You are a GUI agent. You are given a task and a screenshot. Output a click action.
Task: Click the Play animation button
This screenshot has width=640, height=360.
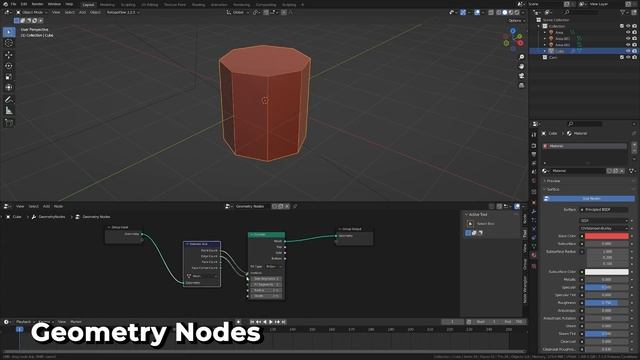pyautogui.click(x=271, y=322)
